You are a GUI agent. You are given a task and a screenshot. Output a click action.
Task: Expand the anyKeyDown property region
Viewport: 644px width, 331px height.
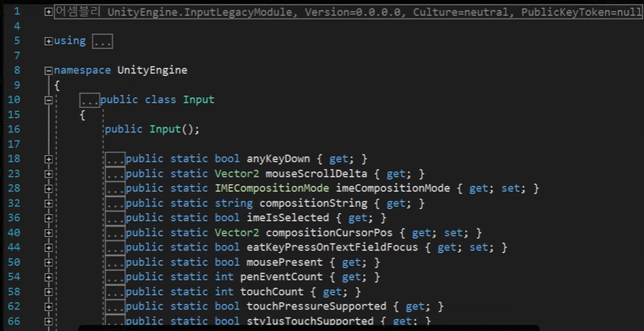coord(48,159)
